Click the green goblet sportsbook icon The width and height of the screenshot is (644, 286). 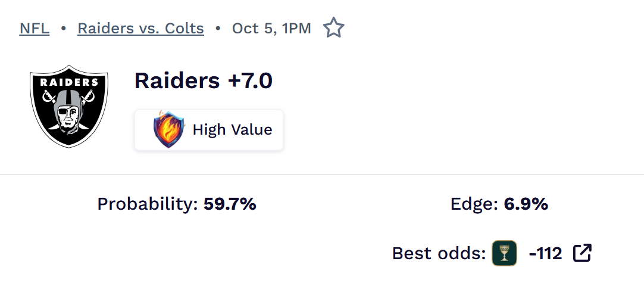(504, 253)
